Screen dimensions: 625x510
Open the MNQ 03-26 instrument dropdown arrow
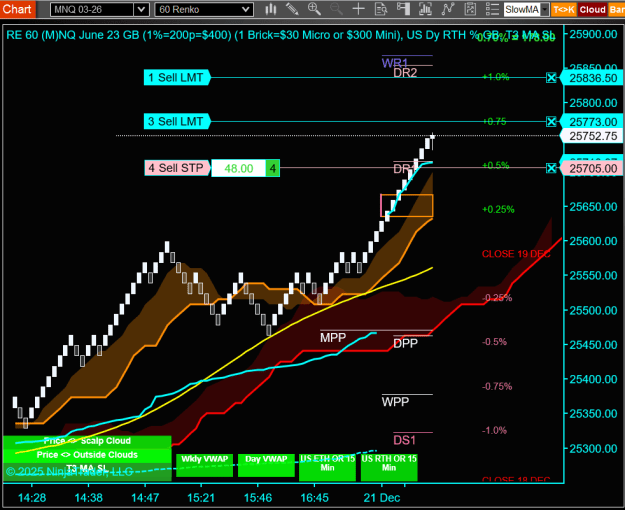141,10
